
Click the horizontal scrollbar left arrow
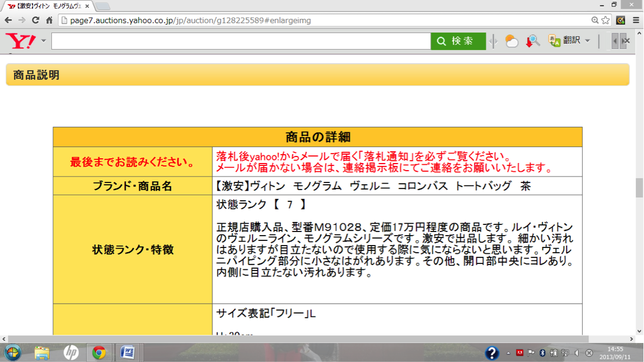(4, 339)
